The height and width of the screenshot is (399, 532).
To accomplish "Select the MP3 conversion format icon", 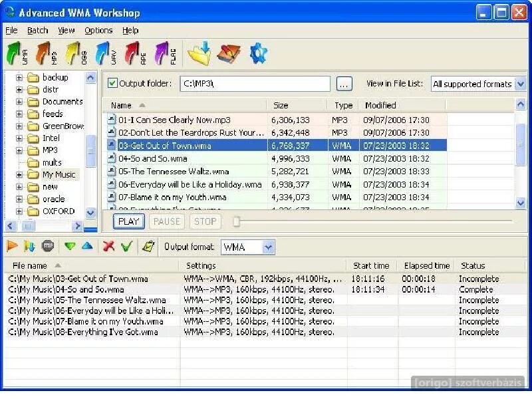I will point(43,53).
